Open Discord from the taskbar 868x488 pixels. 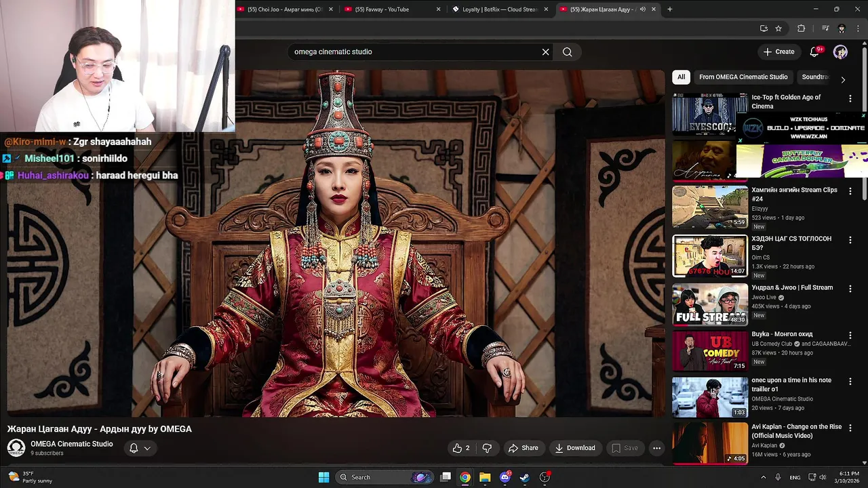(x=505, y=477)
